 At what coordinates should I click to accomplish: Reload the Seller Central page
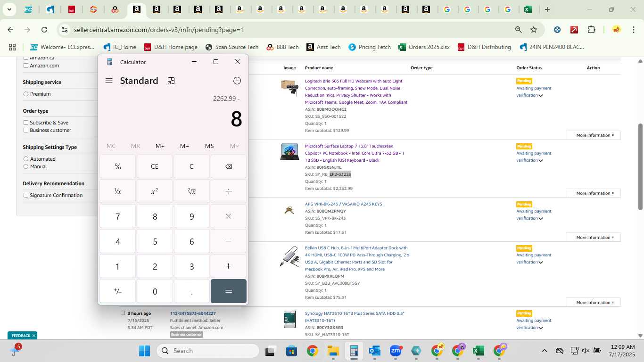pyautogui.click(x=44, y=30)
